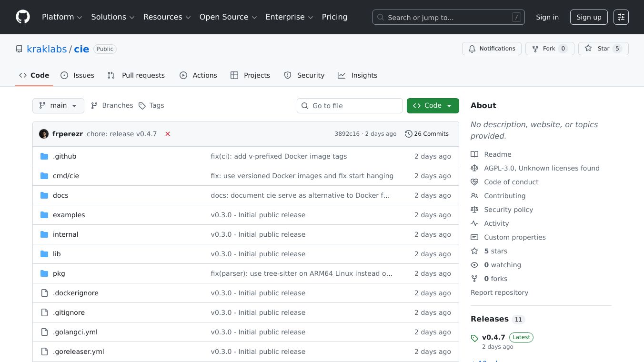Click the Go to file search field

(350, 105)
